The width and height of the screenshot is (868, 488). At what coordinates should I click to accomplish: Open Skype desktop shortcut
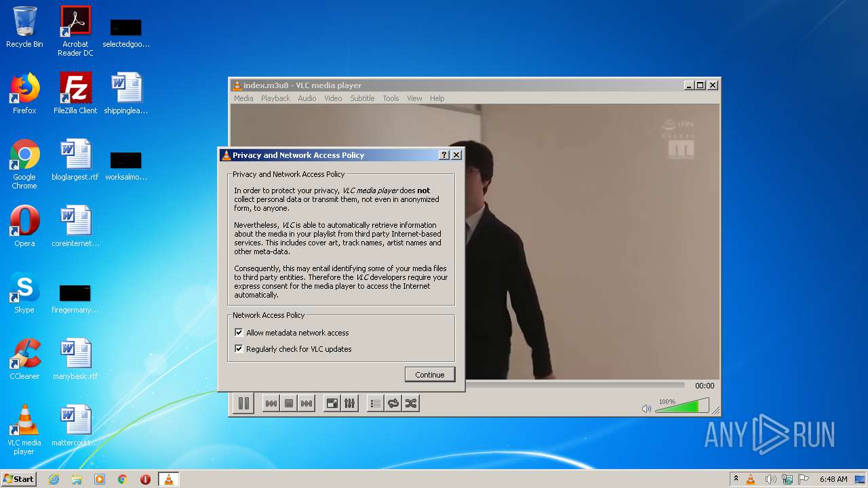point(24,293)
